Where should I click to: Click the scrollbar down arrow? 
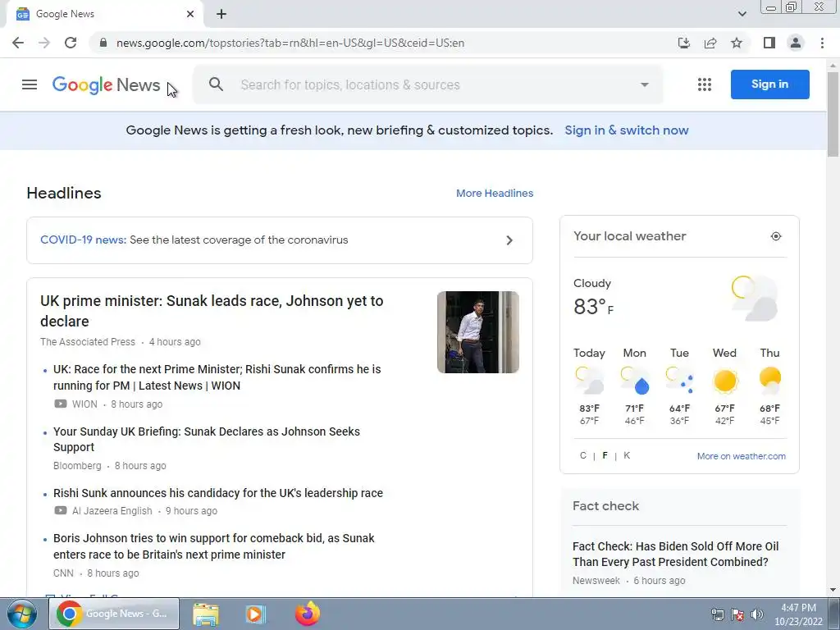pos(833,590)
